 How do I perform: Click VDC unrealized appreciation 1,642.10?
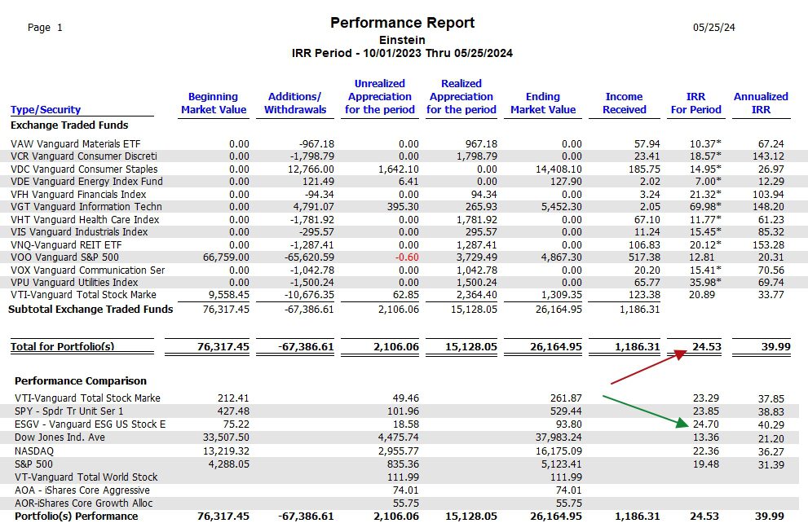399,169
